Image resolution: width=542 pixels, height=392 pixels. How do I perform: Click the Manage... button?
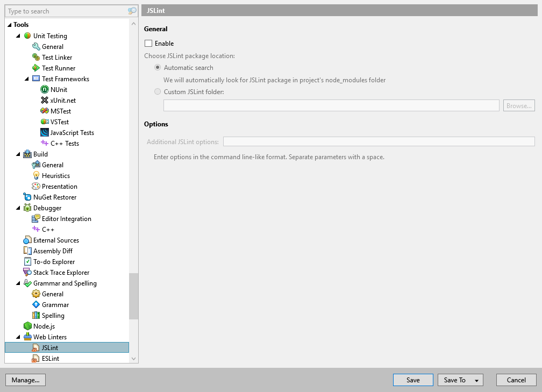tap(25, 380)
